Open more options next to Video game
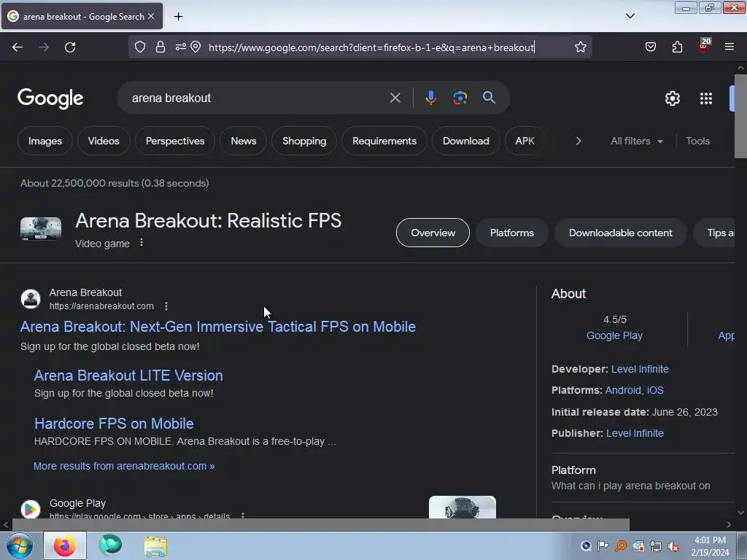The width and height of the screenshot is (747, 560). [142, 243]
